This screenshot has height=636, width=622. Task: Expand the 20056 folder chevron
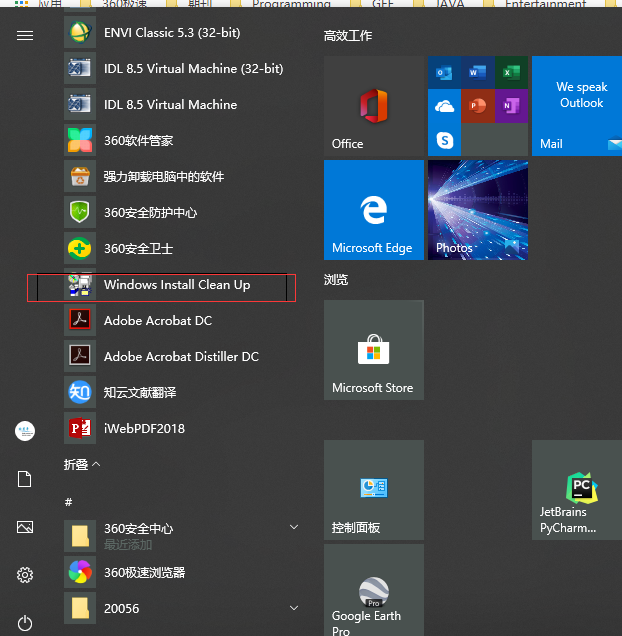click(x=294, y=608)
